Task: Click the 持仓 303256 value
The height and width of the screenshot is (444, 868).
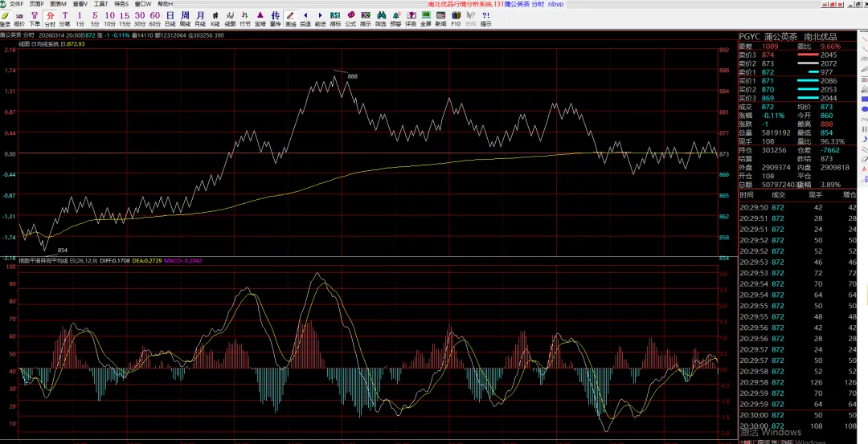Action: (x=773, y=150)
